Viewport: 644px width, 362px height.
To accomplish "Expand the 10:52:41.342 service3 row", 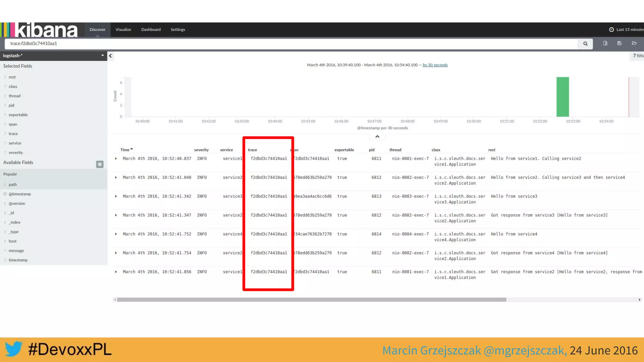I will click(x=116, y=196).
